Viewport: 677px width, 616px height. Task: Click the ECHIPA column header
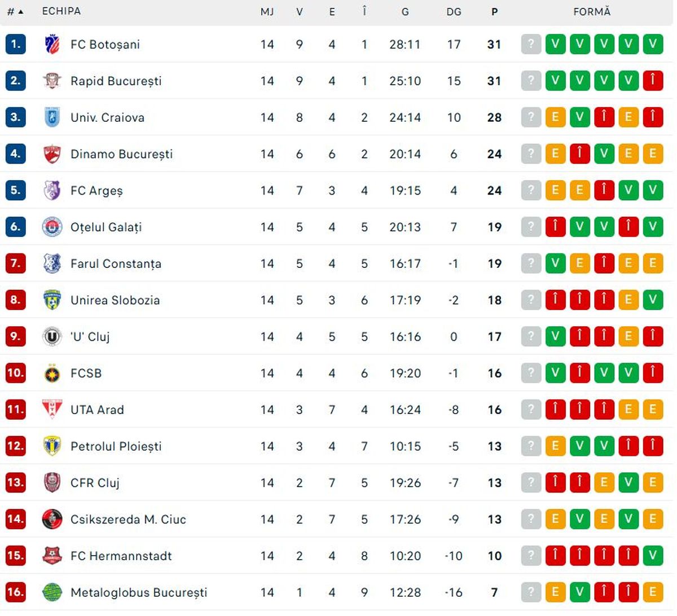point(61,11)
